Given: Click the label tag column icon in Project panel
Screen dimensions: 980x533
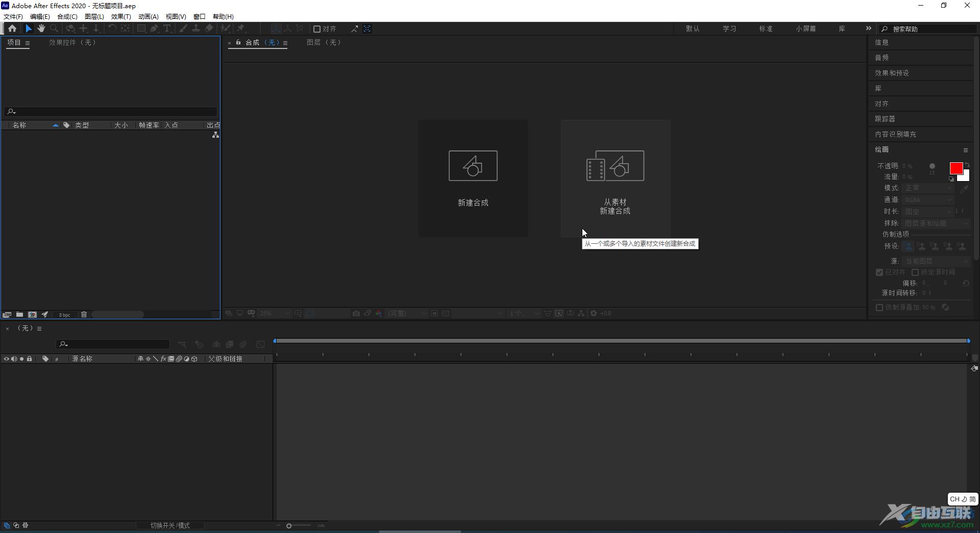Looking at the screenshot, I should click(66, 125).
